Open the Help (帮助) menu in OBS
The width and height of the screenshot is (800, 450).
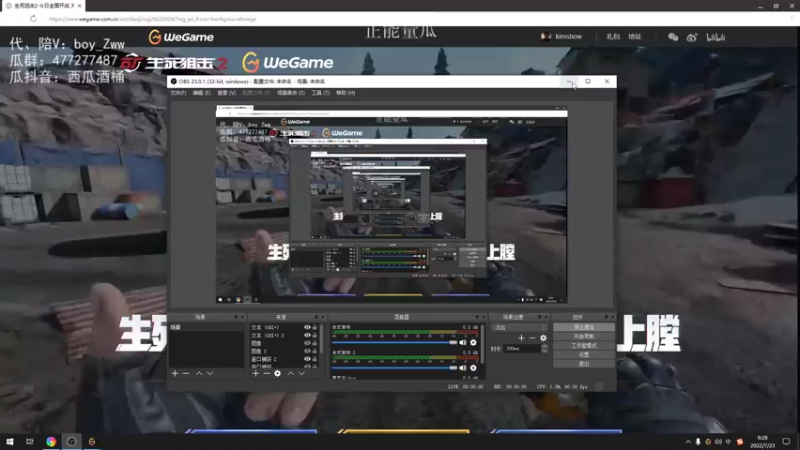click(345, 93)
